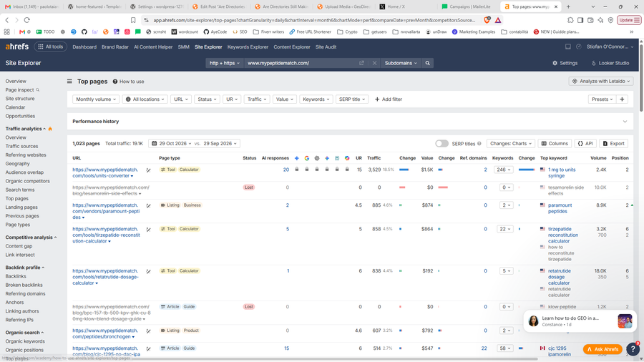Open Monthly volume filter dropdown
The height and width of the screenshot is (362, 644).
pos(96,99)
